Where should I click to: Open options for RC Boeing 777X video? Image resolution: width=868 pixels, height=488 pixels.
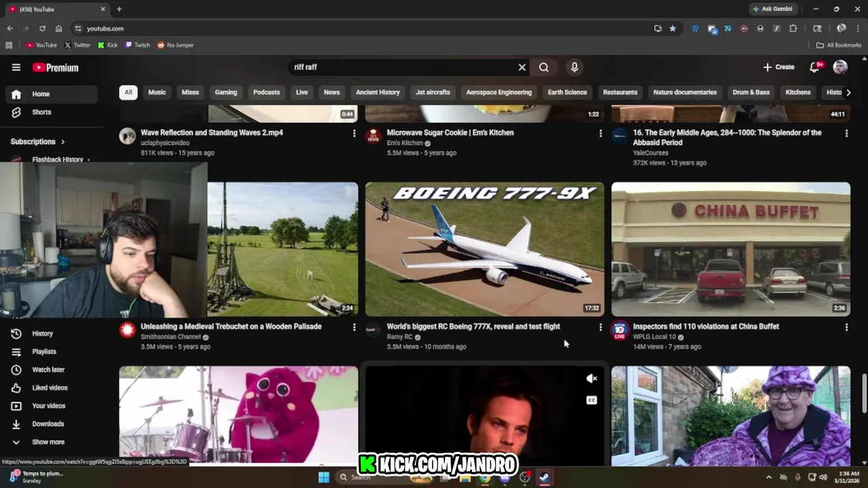tap(600, 327)
